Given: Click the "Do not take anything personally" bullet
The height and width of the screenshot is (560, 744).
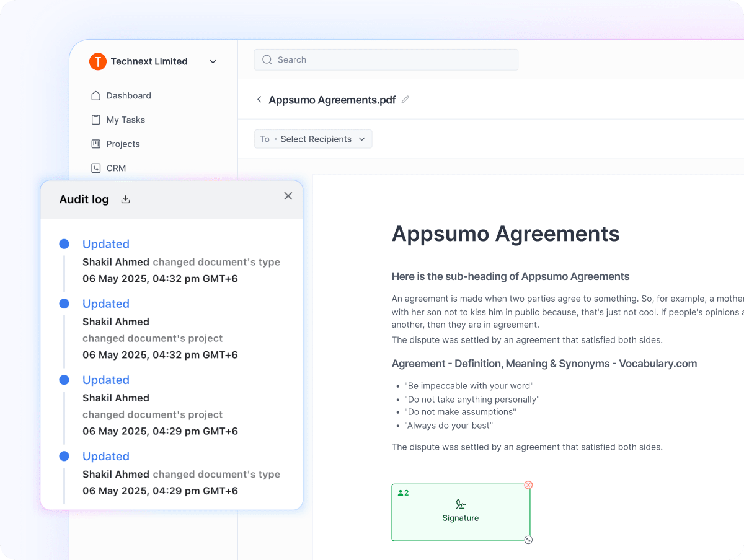Looking at the screenshot, I should point(472,400).
